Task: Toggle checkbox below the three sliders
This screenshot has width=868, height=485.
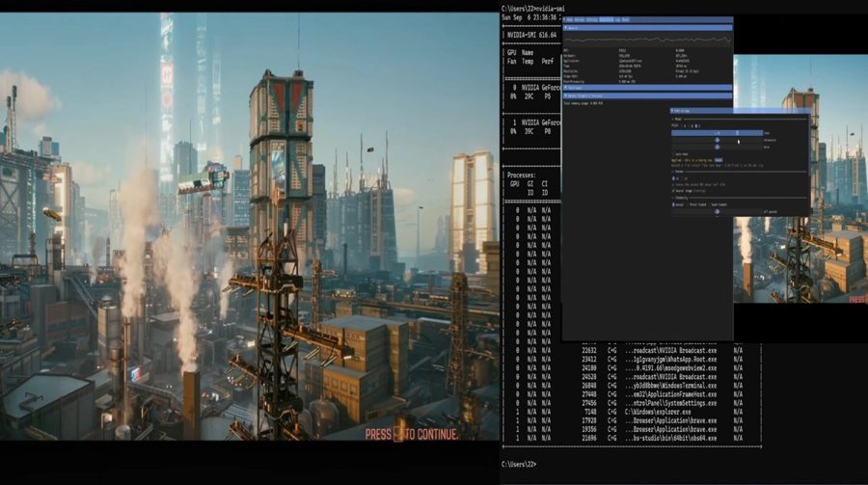Action: (x=674, y=154)
